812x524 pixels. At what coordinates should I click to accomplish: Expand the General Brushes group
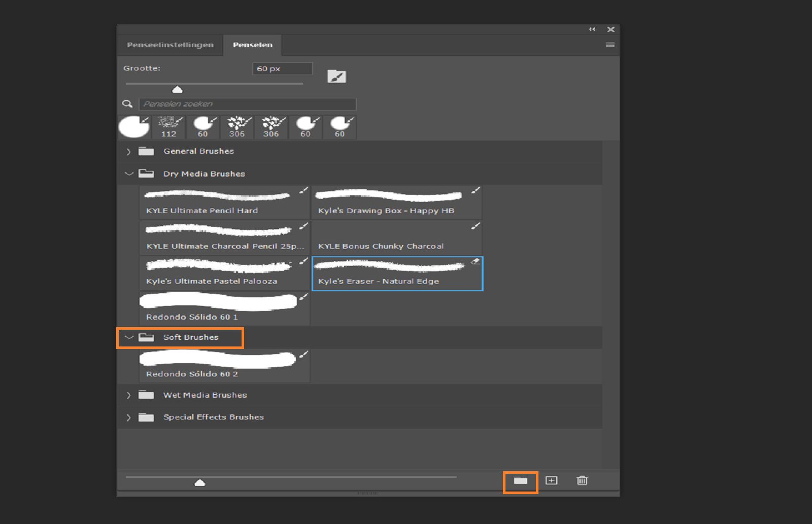[128, 152]
